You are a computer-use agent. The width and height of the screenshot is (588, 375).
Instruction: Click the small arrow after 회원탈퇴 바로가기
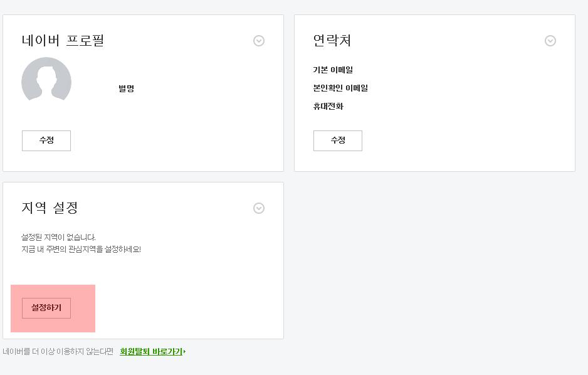(x=184, y=352)
